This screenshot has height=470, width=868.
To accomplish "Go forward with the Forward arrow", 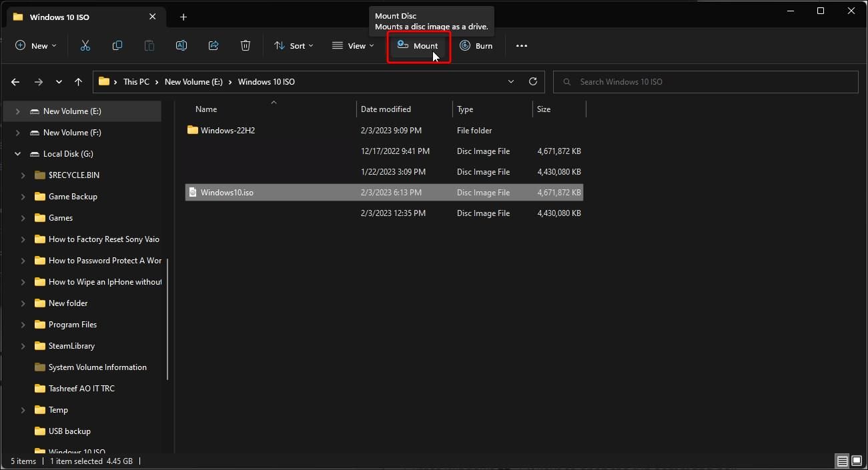I will (39, 82).
